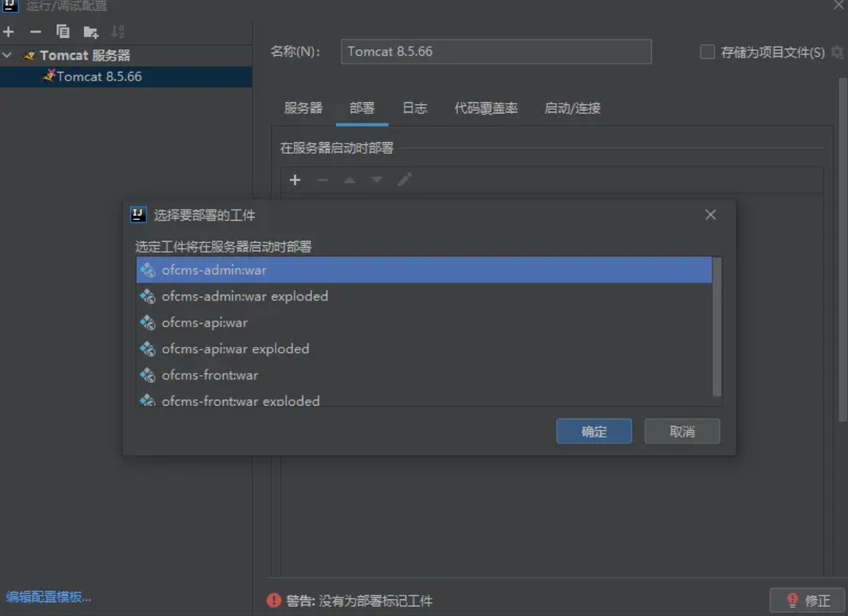Click icon beside ofcms-front:war row
848x616 pixels.
pos(148,375)
